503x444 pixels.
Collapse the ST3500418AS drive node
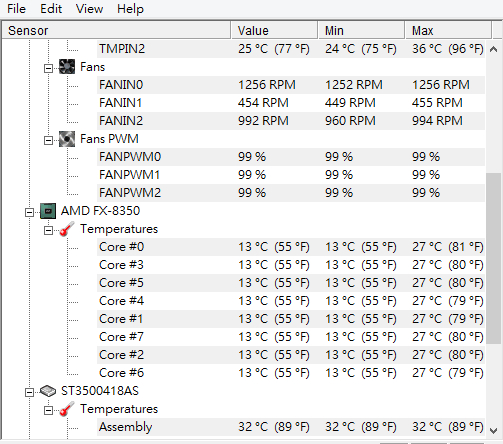point(29,392)
